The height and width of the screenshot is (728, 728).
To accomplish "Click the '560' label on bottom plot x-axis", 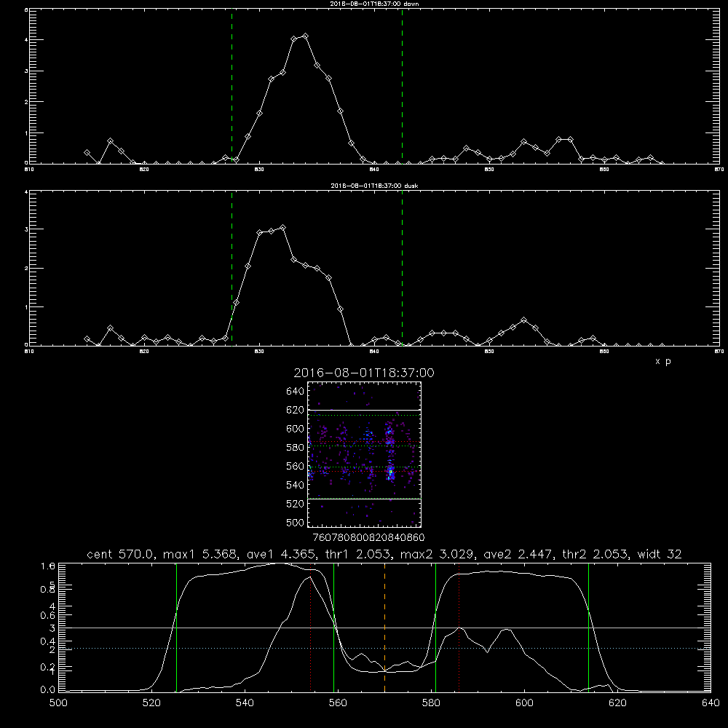I will tap(338, 703).
